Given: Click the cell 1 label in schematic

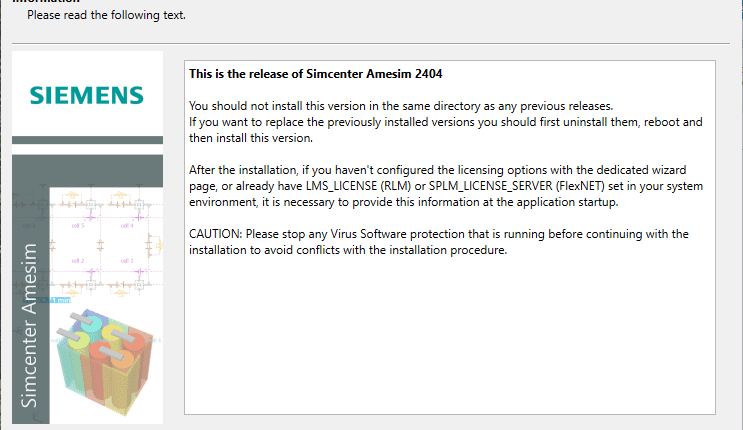Looking at the screenshot, I should point(127,261).
